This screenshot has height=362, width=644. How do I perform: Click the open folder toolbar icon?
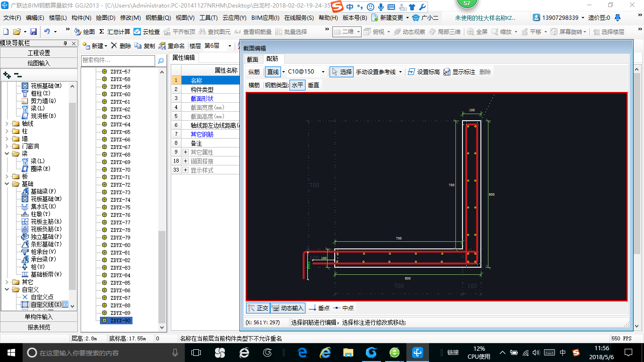point(17,32)
